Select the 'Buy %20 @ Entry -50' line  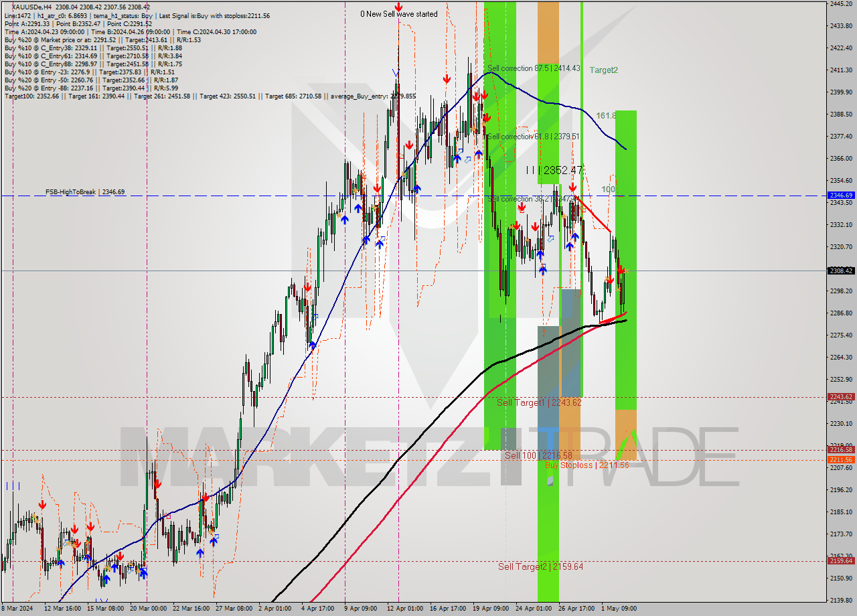tap(91, 80)
